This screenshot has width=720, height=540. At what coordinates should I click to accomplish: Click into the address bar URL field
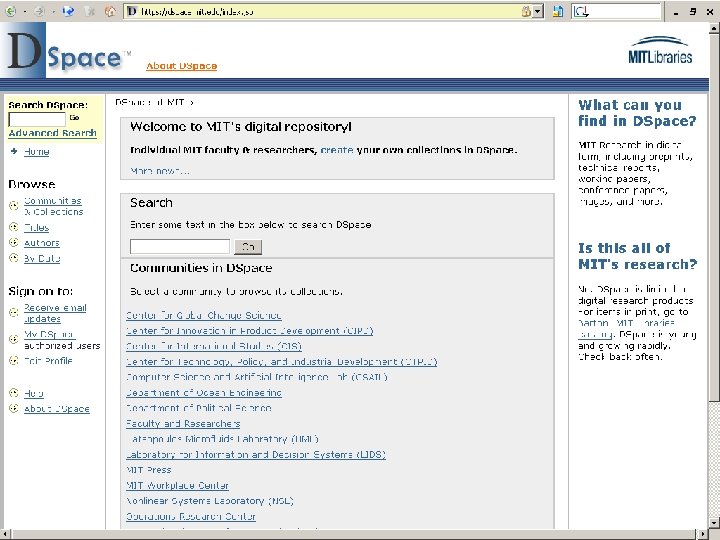point(328,11)
